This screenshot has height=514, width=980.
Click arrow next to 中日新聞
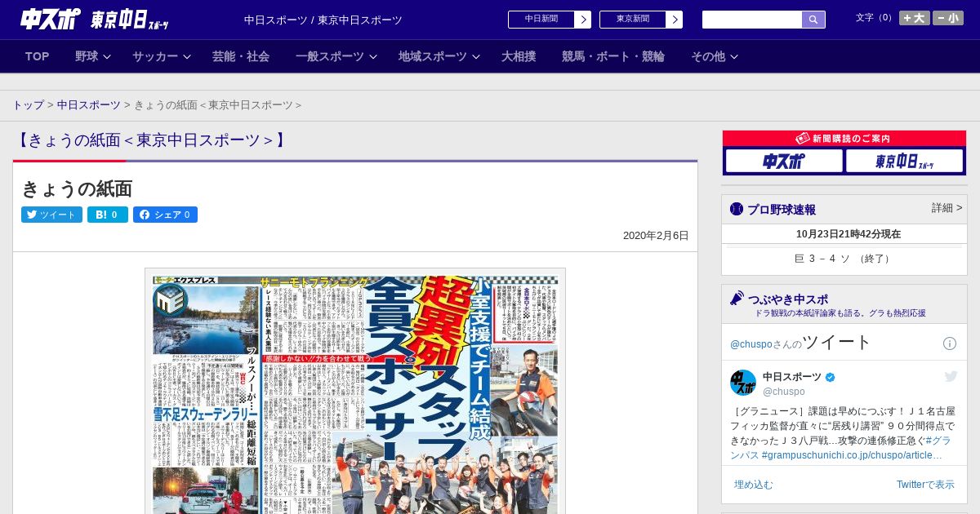(x=583, y=20)
